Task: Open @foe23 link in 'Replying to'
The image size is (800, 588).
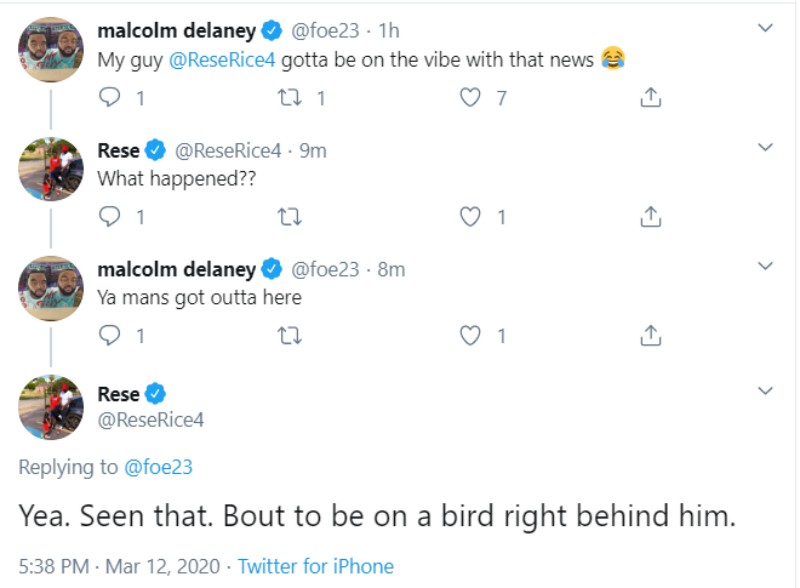Action: (158, 467)
